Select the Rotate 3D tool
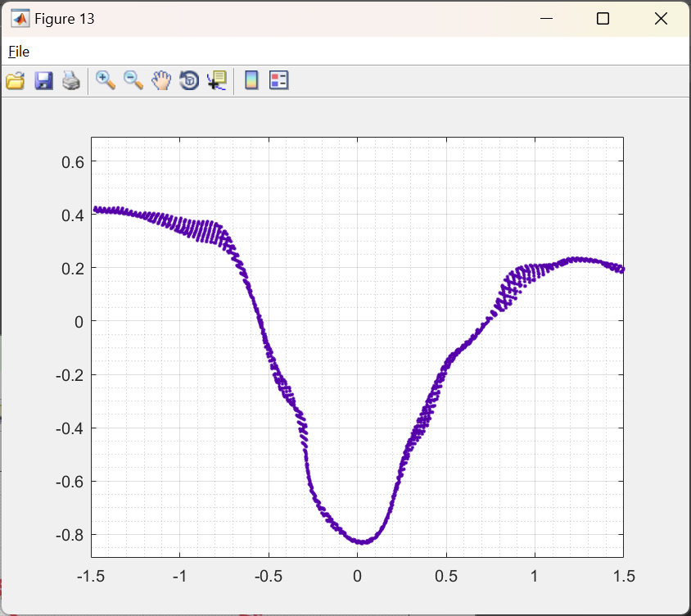The image size is (691, 616). click(x=189, y=80)
